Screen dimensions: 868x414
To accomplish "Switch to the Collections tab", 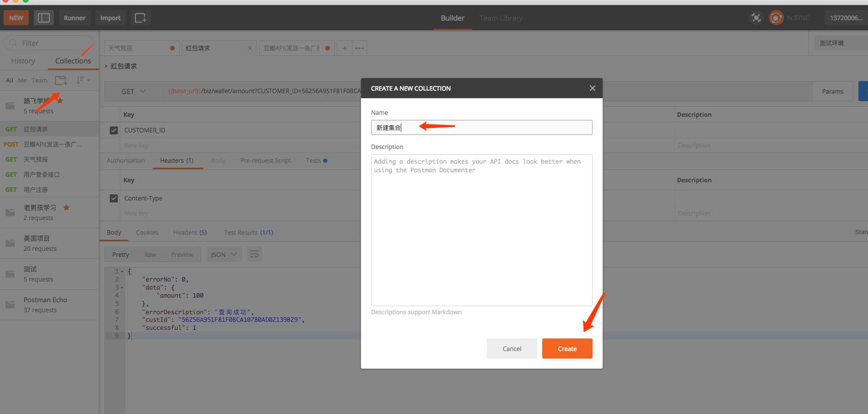I will click(73, 61).
